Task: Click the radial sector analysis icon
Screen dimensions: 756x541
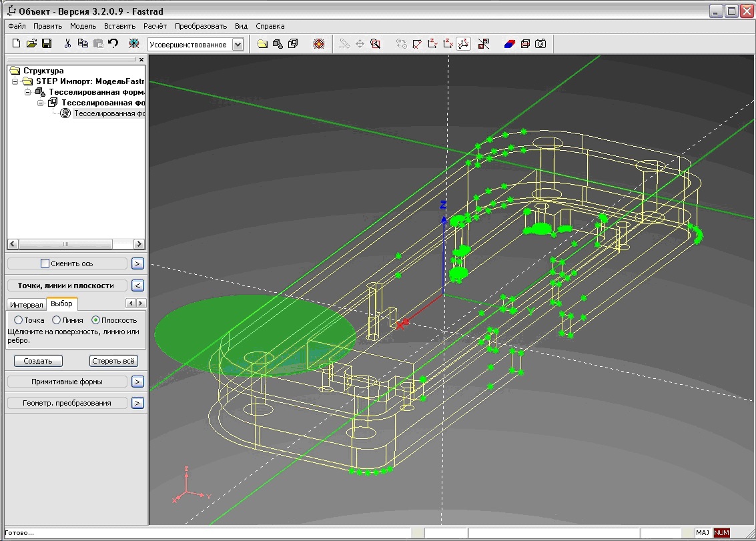Action: click(134, 44)
